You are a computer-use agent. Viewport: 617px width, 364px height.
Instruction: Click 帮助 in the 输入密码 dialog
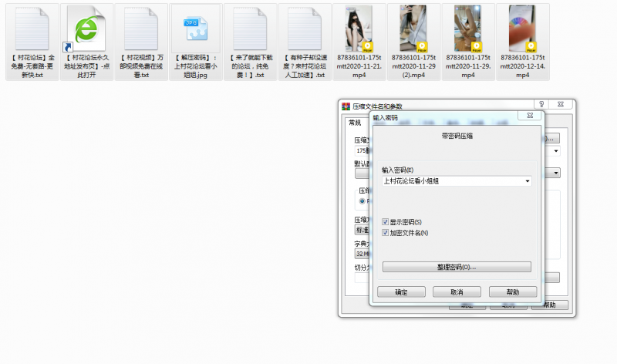[x=513, y=292]
